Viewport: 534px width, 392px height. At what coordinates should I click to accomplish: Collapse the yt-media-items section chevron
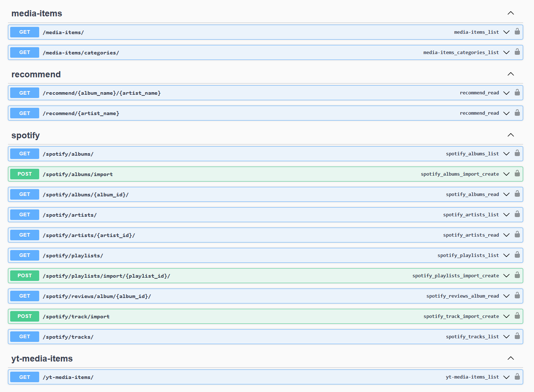(x=510, y=358)
